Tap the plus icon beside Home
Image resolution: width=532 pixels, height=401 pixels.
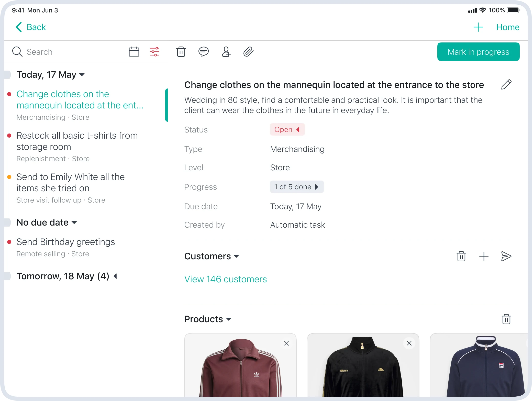click(x=478, y=27)
